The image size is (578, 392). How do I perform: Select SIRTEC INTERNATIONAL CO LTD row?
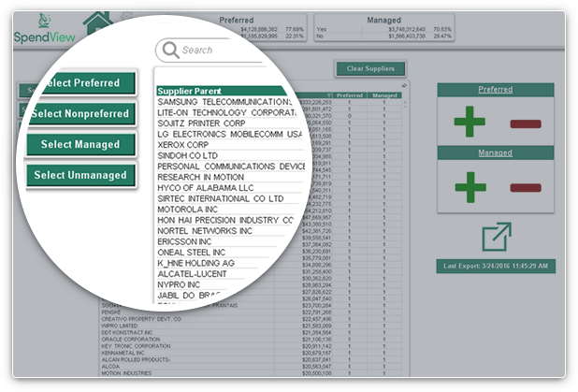(x=221, y=198)
